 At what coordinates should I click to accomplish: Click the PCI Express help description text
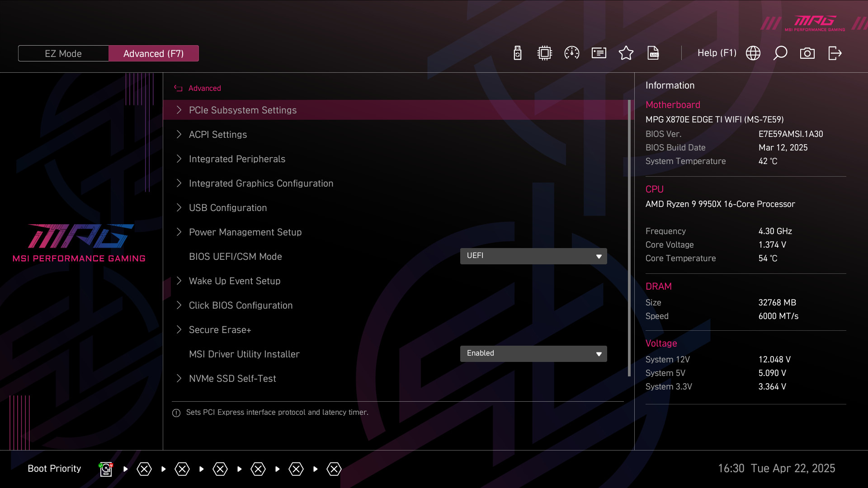click(x=277, y=413)
